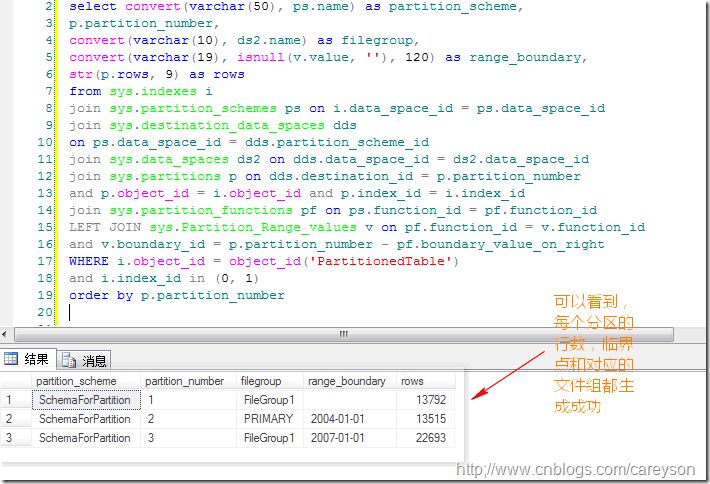Click FileGroup1 cell in row 3
The height and width of the screenshot is (484, 710).
pyautogui.click(x=270, y=438)
